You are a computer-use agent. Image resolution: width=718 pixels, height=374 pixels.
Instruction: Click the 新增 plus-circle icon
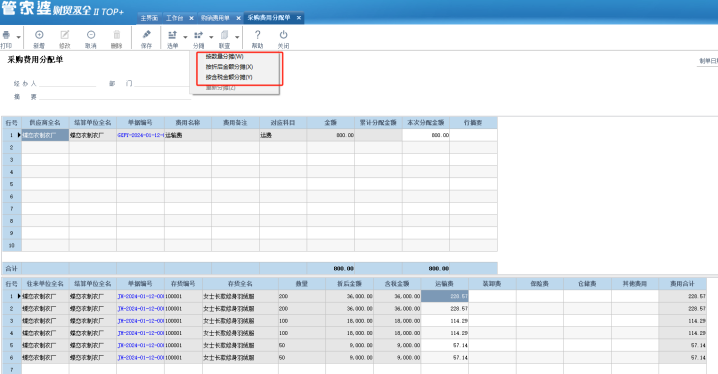coord(39,35)
